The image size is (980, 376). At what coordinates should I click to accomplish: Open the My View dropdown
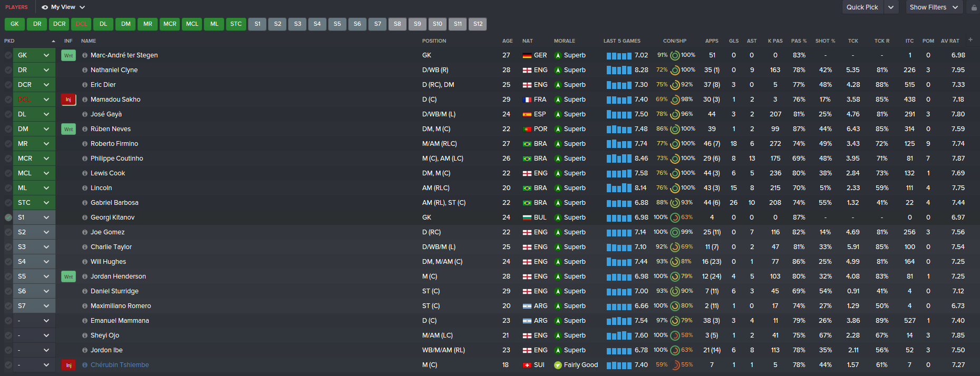coord(63,7)
